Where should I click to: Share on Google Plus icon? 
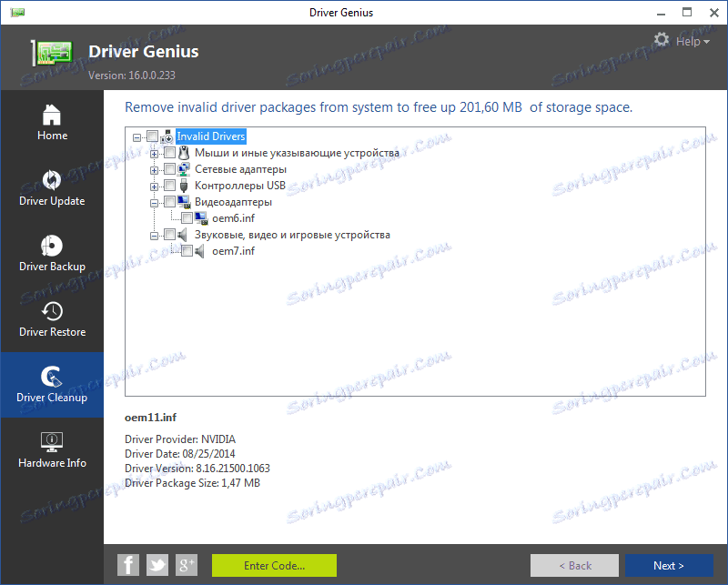[x=187, y=565]
